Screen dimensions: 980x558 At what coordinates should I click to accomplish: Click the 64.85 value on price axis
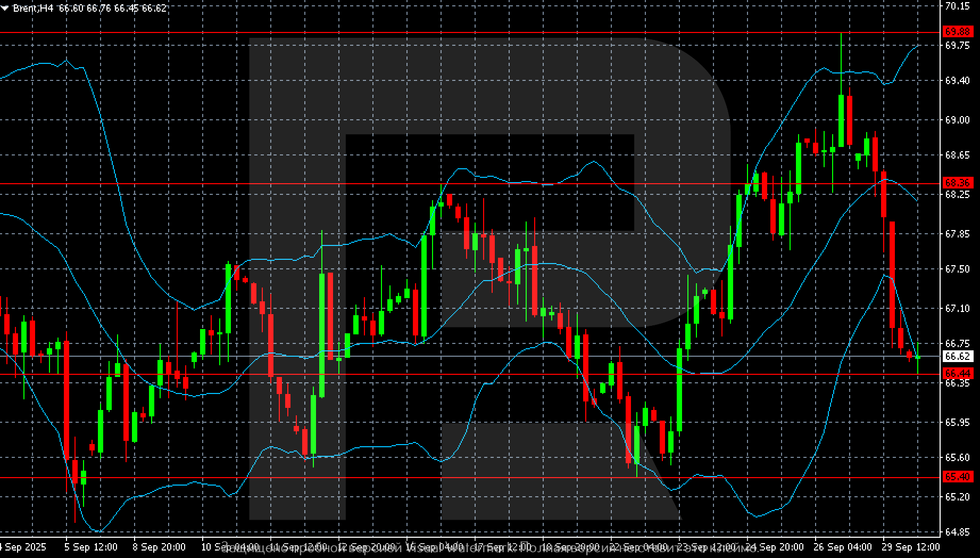[x=957, y=532]
